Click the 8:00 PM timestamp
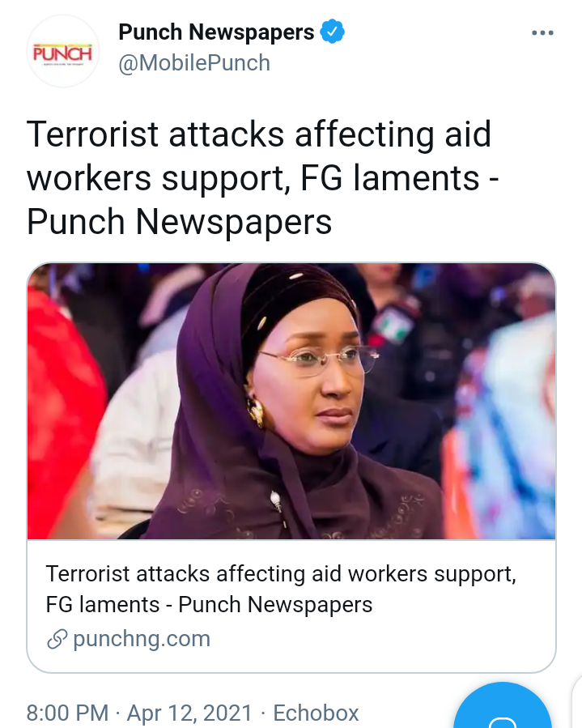Image resolution: width=582 pixels, height=728 pixels. point(67,713)
